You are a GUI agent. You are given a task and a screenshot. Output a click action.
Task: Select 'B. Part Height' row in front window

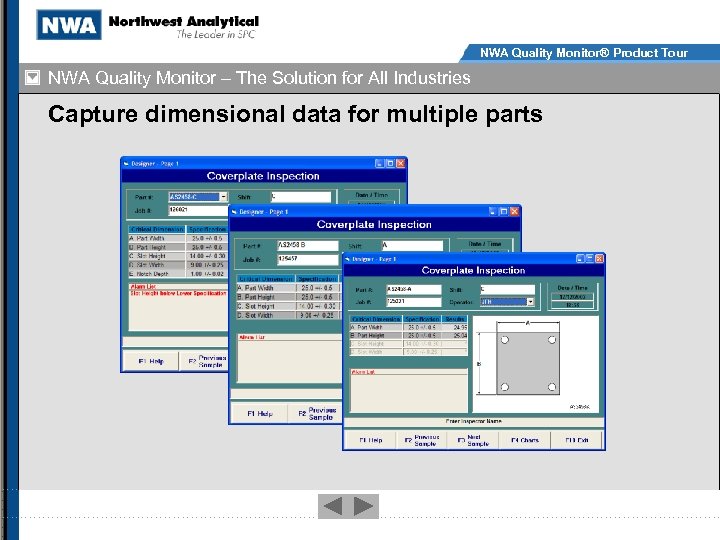[409, 336]
